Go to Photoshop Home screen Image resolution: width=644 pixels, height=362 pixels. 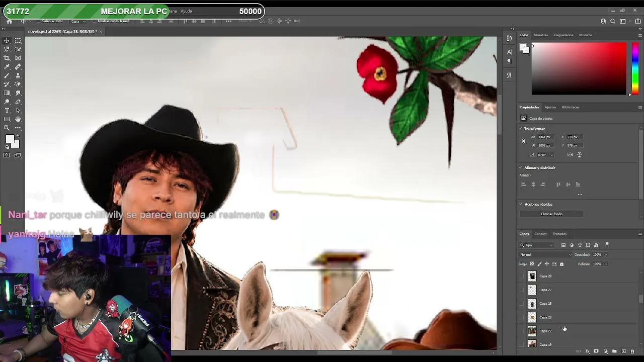coord(9,21)
